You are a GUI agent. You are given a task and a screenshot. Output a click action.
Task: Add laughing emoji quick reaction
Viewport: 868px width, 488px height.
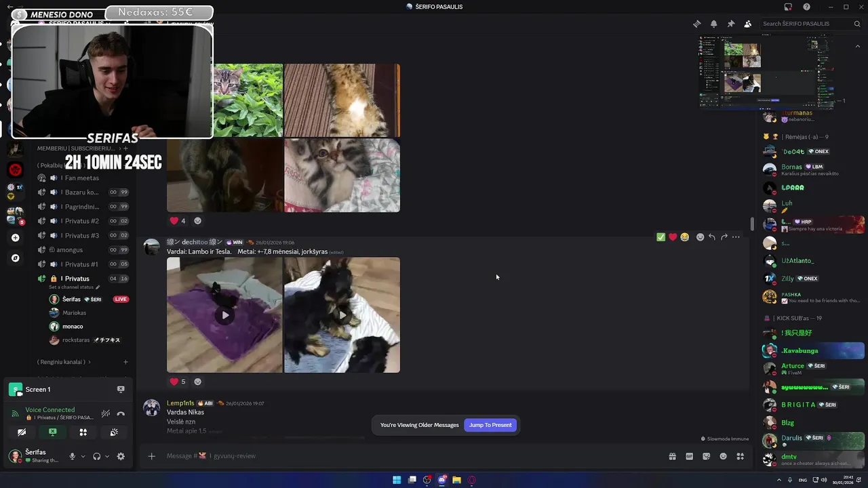(x=685, y=237)
